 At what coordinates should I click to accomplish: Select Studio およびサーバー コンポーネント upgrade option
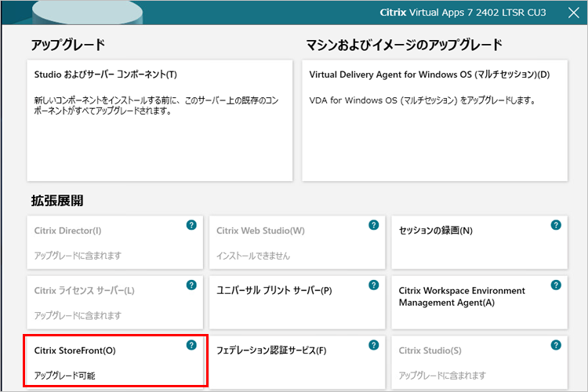(x=160, y=119)
